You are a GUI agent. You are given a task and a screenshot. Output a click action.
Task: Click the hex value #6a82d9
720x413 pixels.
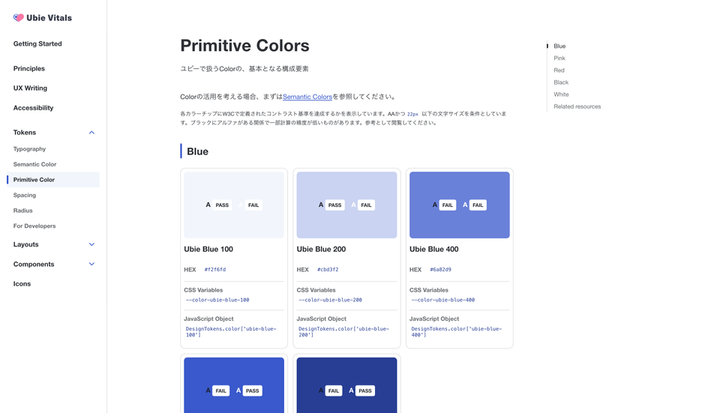tap(440, 270)
